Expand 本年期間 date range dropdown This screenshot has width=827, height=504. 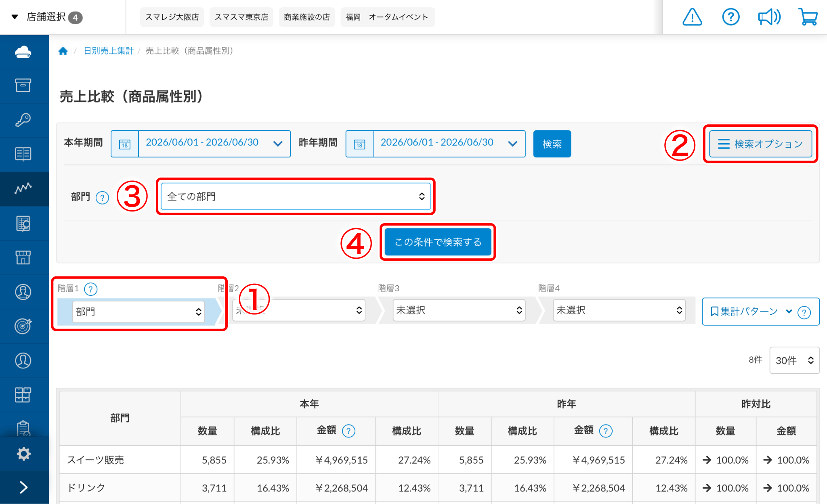[214, 144]
